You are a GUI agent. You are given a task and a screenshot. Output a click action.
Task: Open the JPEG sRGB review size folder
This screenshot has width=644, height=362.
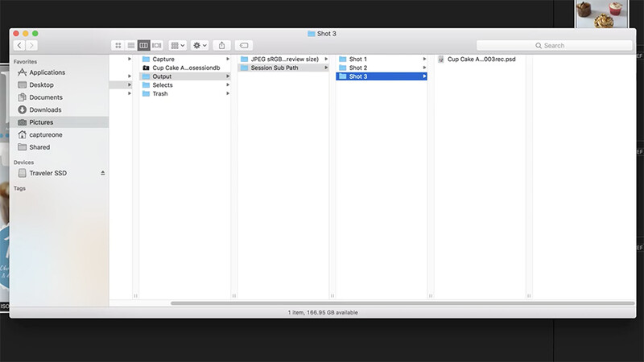[x=283, y=59]
